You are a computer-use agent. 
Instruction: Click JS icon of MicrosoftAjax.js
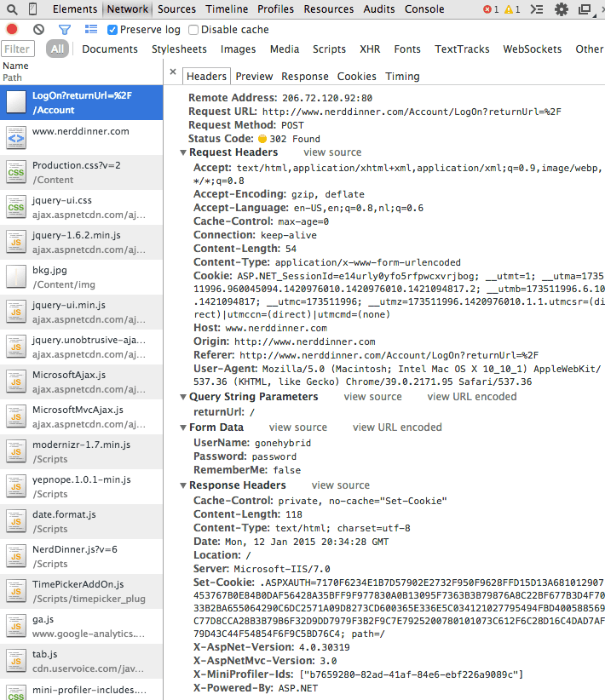tap(16, 382)
